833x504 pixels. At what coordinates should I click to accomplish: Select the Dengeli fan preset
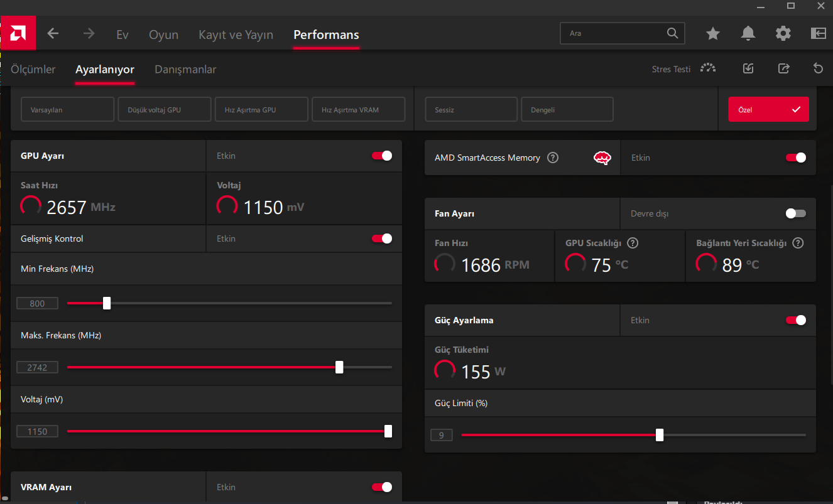click(x=567, y=109)
